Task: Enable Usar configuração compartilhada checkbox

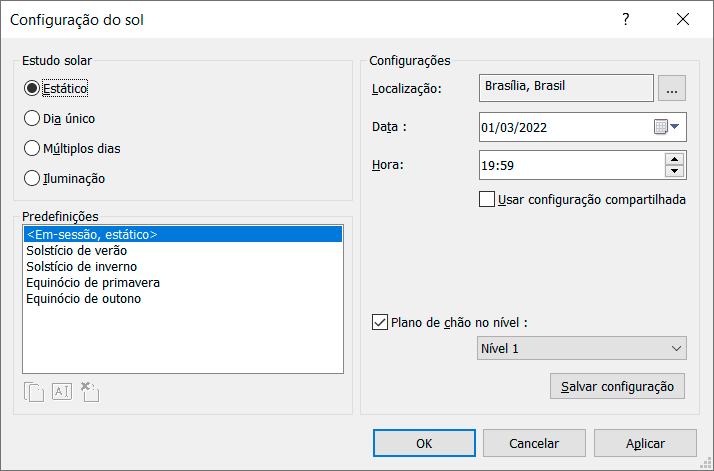Action: click(x=488, y=199)
